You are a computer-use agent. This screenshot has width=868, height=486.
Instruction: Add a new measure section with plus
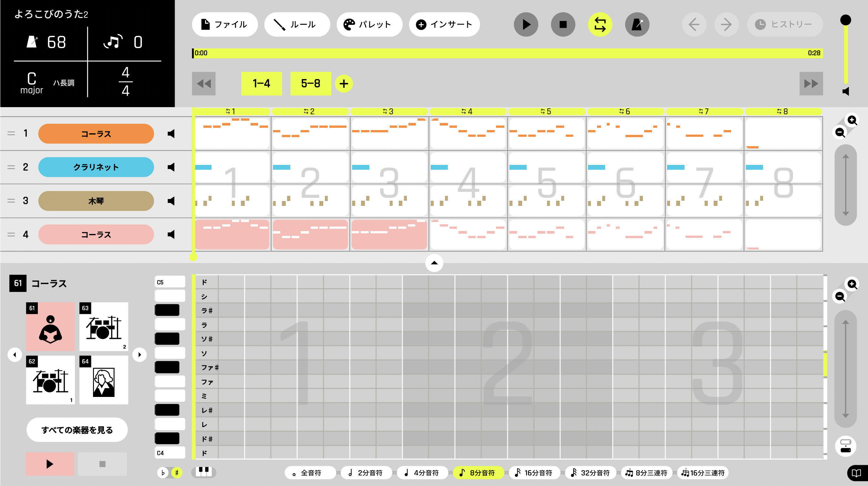click(x=344, y=84)
